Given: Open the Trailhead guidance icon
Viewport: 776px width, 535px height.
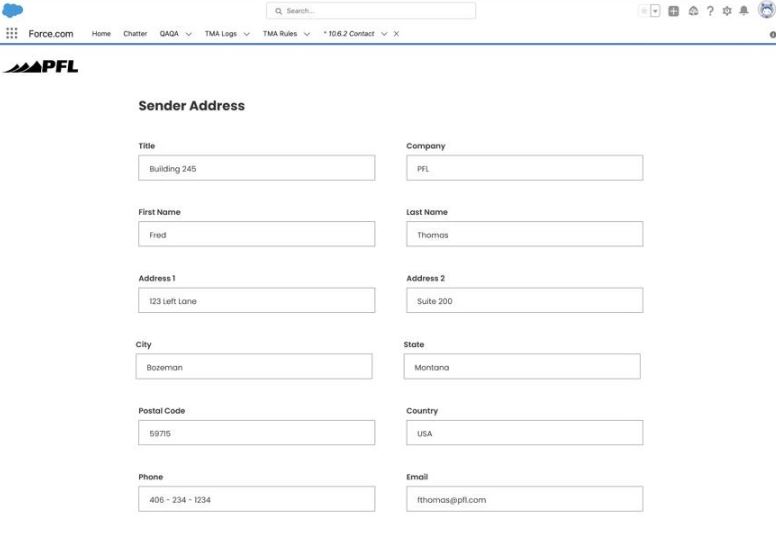Looking at the screenshot, I should tap(693, 11).
